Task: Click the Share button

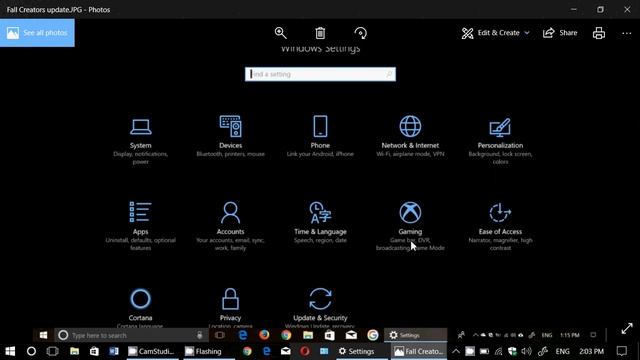Action: tap(560, 33)
